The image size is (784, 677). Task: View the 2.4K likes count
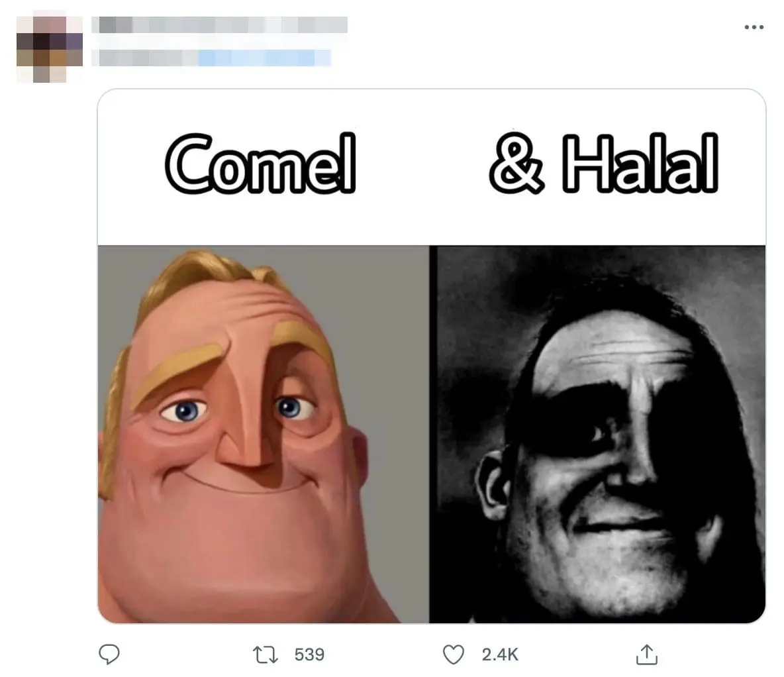coord(500,654)
